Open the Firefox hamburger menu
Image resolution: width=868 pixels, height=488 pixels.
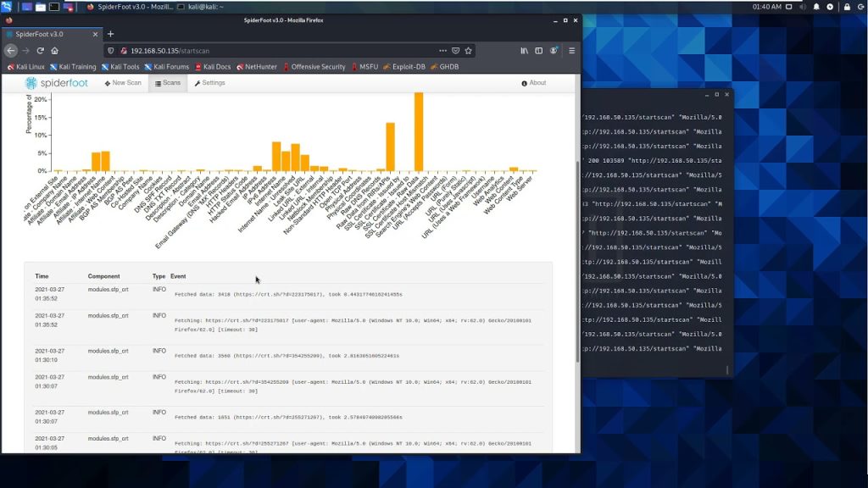571,51
